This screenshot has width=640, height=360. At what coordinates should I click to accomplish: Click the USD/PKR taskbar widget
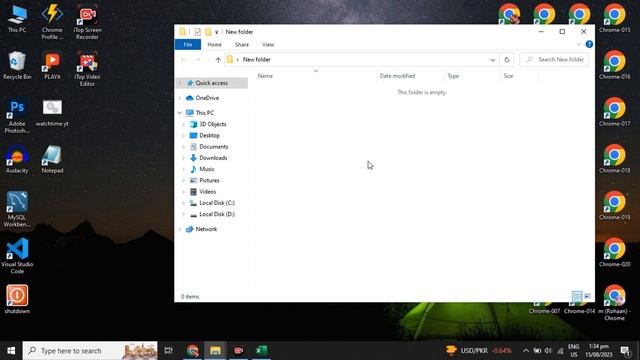click(x=478, y=351)
